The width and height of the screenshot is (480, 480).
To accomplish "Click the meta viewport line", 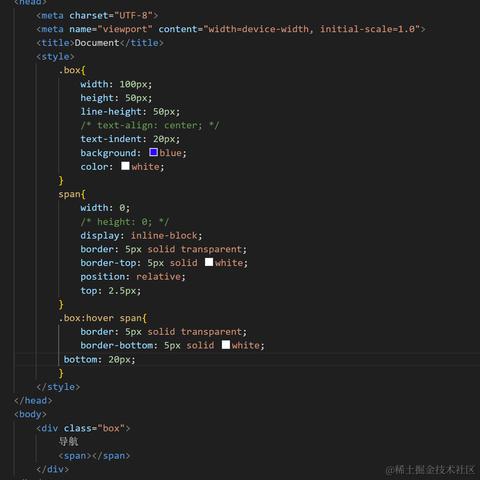I will [x=231, y=29].
